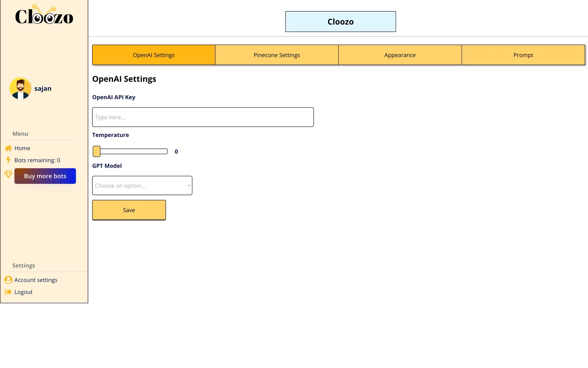Click the GPT Model dropdown chevron arrow

pyautogui.click(x=189, y=185)
